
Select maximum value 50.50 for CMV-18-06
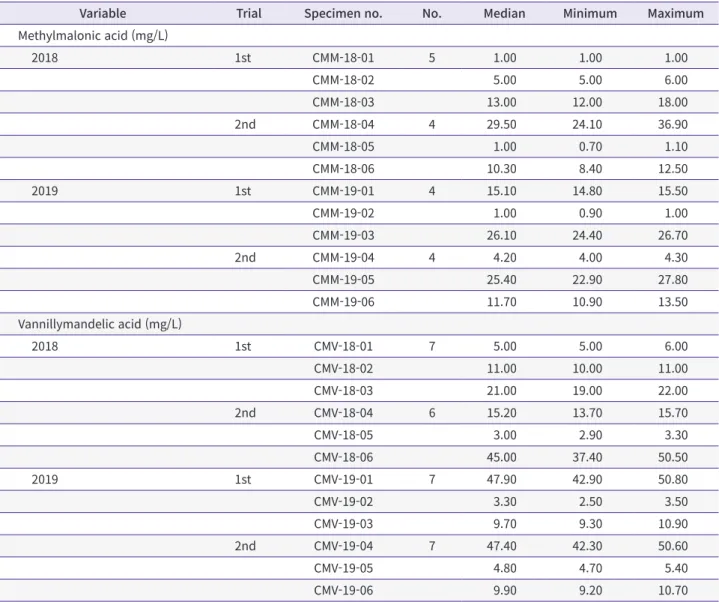673,457
